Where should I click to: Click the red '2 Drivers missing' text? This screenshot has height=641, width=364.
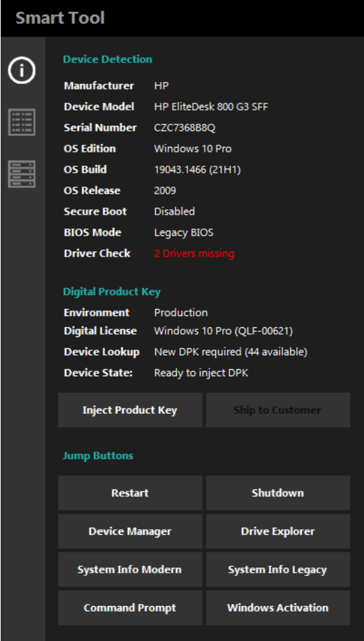point(194,254)
